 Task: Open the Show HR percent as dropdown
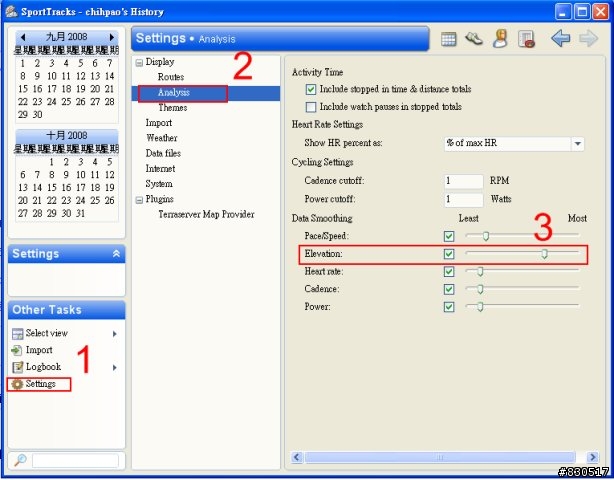pyautogui.click(x=578, y=144)
